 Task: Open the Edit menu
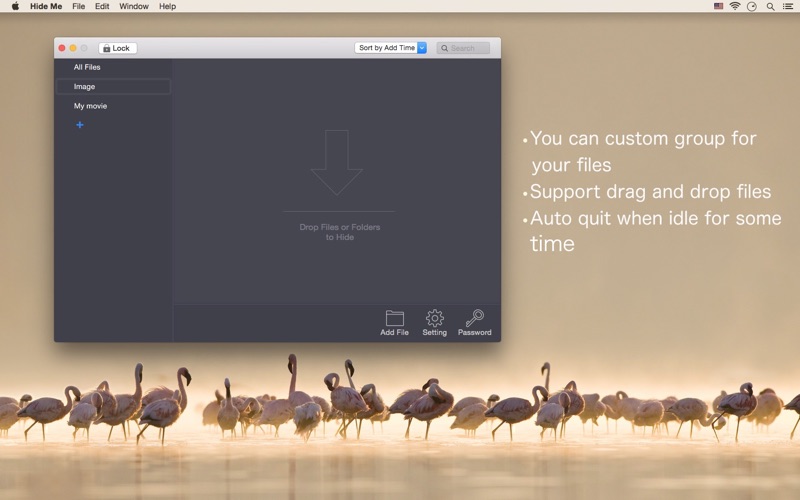click(x=102, y=6)
